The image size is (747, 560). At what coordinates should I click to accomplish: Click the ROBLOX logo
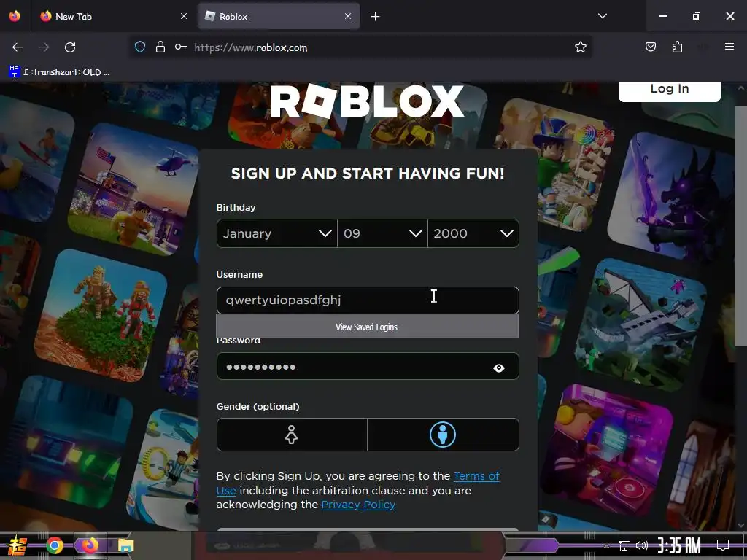tap(367, 101)
